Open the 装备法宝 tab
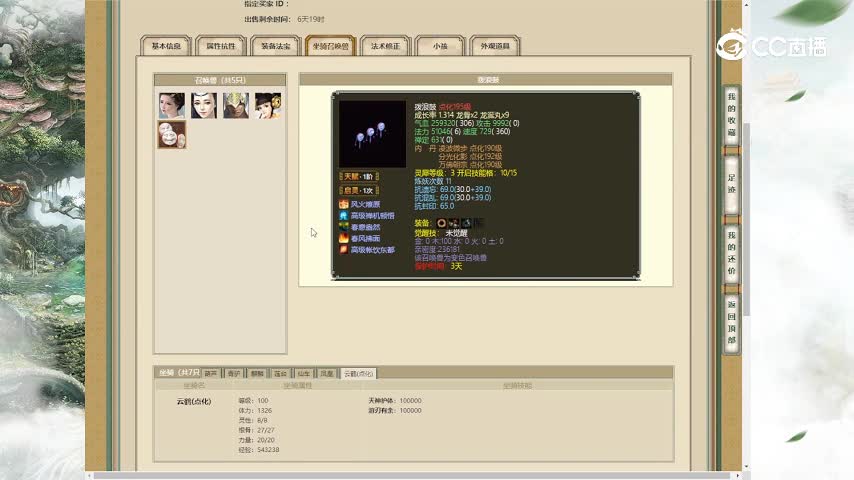Viewport: 854px width, 480px height. tap(276, 46)
